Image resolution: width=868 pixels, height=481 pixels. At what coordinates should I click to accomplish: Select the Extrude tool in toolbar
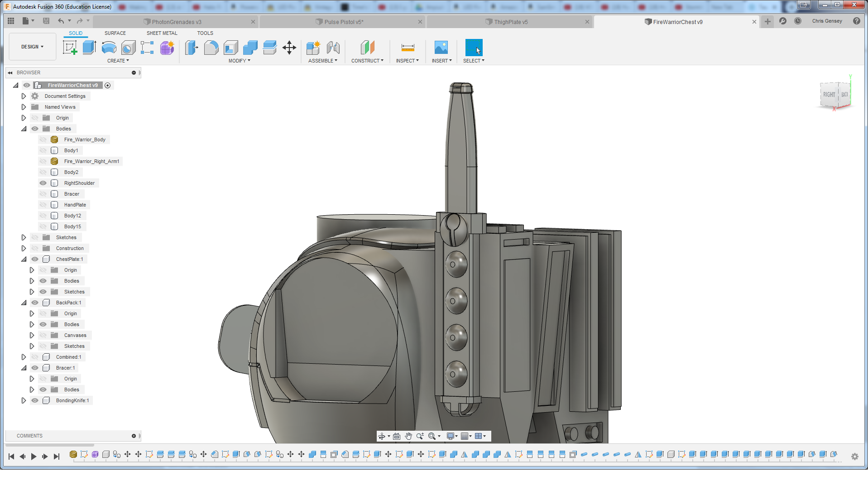[x=89, y=48]
